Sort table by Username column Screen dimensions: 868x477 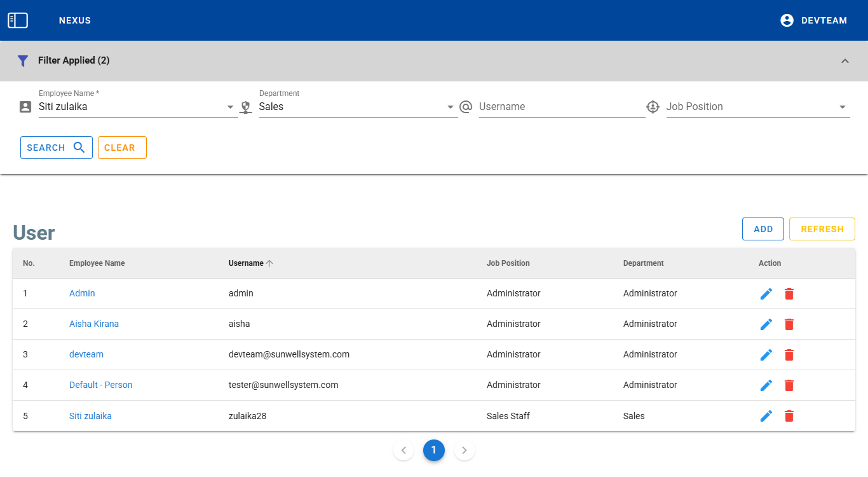coord(246,263)
